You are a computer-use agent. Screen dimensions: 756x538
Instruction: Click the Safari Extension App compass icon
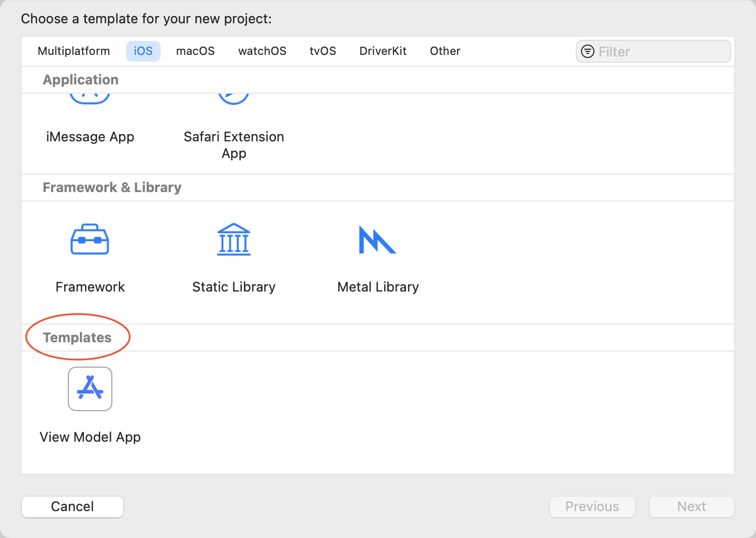coord(234,98)
